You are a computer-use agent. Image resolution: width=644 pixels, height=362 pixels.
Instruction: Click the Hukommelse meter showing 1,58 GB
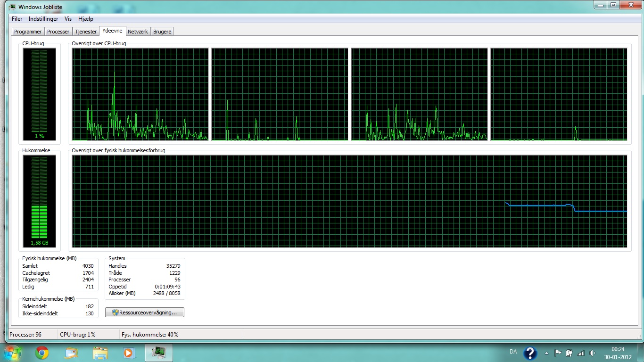(x=40, y=201)
